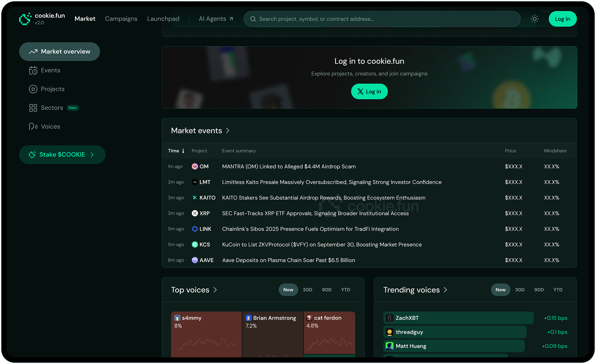Click the search magnifier icon

pyautogui.click(x=253, y=19)
